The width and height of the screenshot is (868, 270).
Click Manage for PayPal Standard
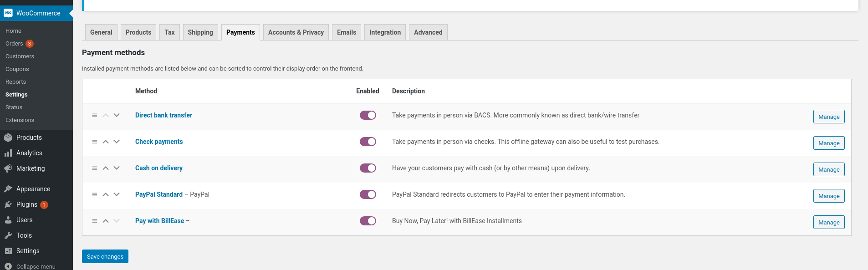coord(829,196)
